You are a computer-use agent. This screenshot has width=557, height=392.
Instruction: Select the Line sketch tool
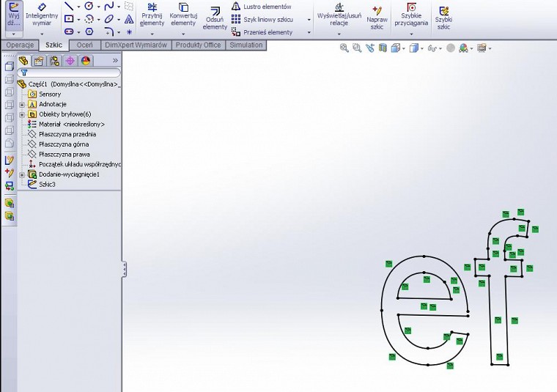[x=69, y=6]
